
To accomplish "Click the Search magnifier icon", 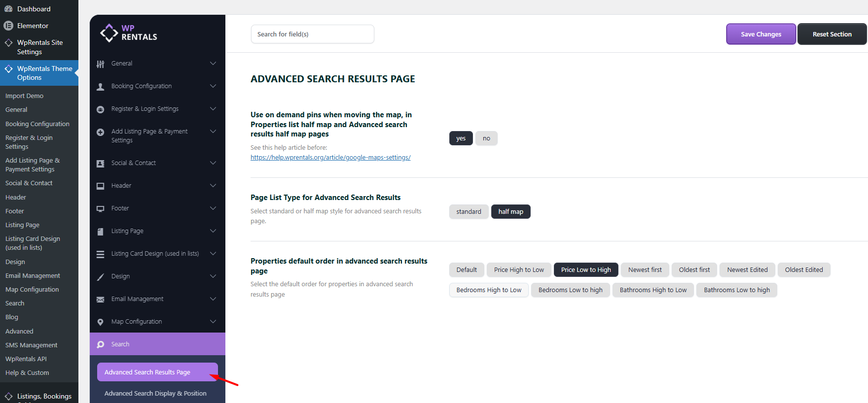I will [x=101, y=345].
